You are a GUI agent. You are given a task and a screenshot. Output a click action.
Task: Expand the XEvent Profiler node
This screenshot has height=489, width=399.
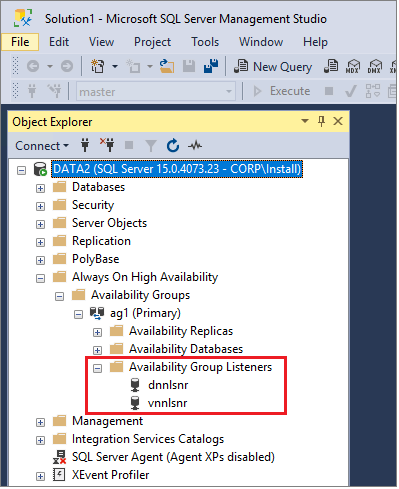pos(40,477)
